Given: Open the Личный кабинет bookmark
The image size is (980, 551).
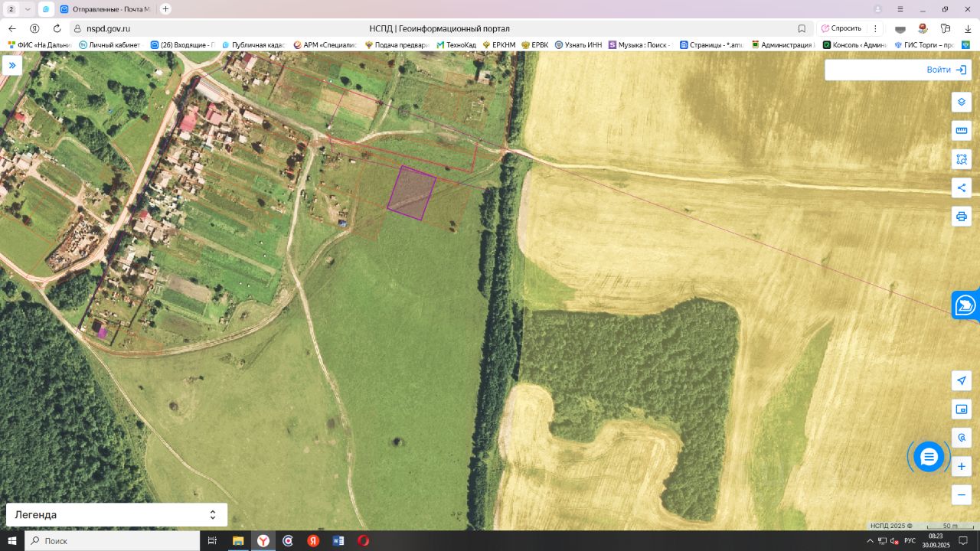Looking at the screenshot, I should coord(109,45).
